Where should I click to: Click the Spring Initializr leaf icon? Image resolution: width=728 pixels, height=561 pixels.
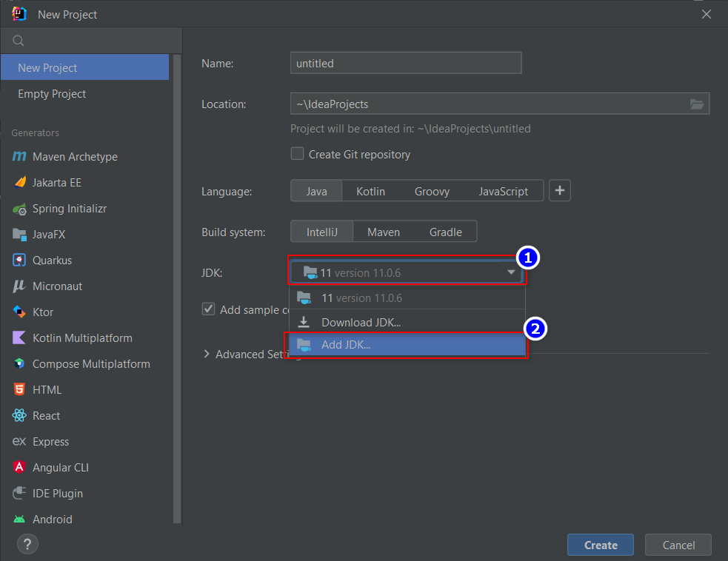19,209
